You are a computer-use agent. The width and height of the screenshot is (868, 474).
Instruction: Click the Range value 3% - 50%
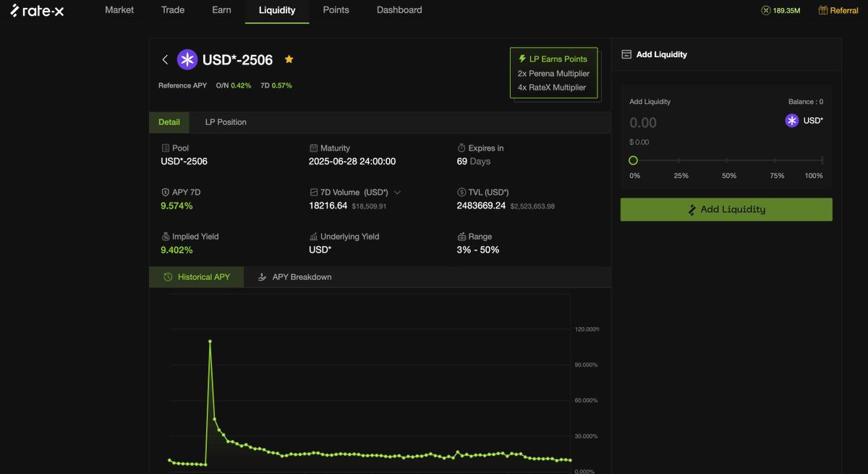click(478, 250)
